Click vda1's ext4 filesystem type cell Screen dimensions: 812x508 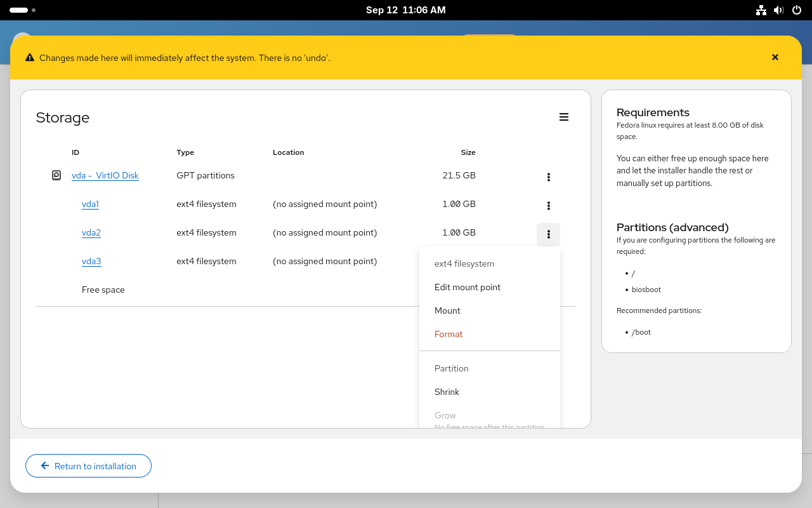[x=206, y=204]
